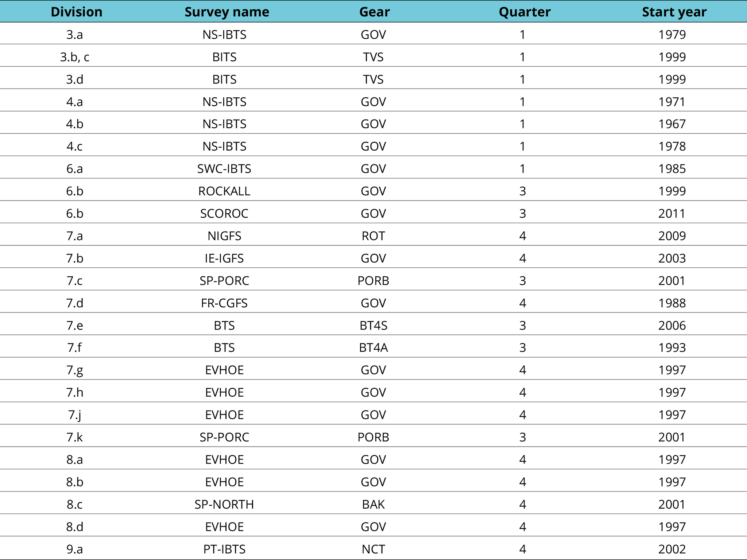
Task: Click the SP-NORTH survey name cell
Action: point(224,505)
